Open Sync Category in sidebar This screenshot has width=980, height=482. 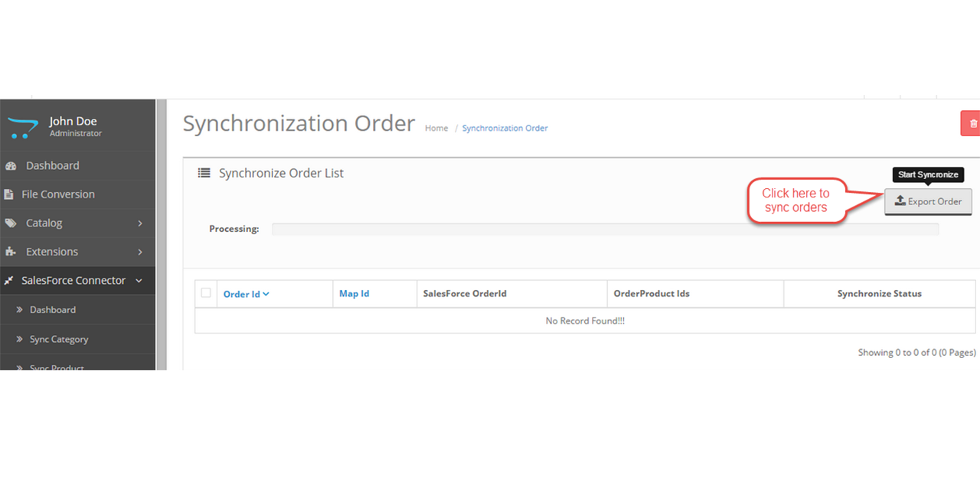point(59,339)
